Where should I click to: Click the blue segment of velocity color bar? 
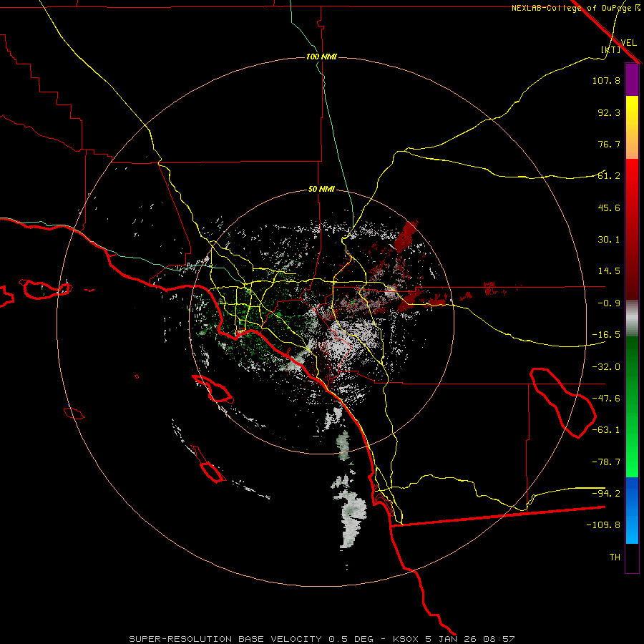pyautogui.click(x=632, y=510)
